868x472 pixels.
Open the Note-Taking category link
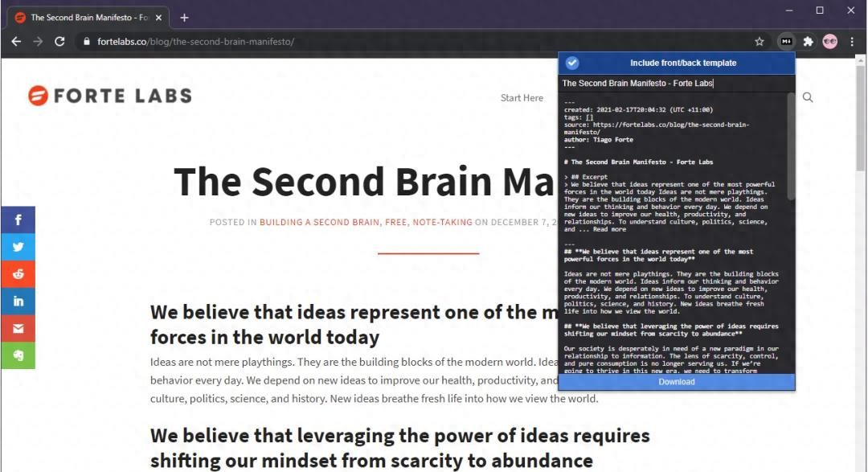tap(442, 222)
